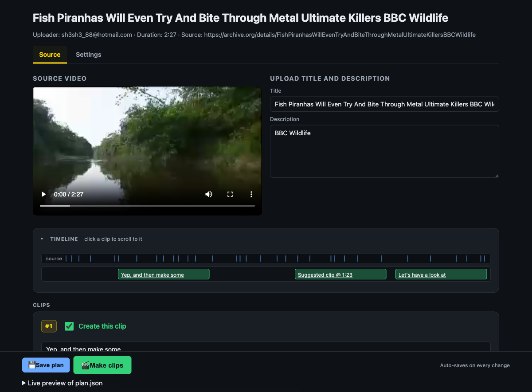Click the "Auto-saves on every change" text
532x392 pixels.
point(475,365)
